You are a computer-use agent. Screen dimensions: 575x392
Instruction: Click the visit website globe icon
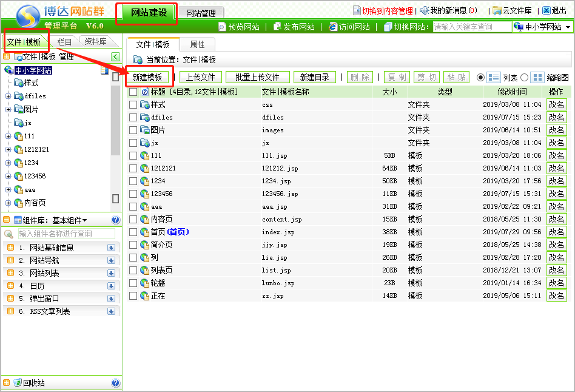333,27
